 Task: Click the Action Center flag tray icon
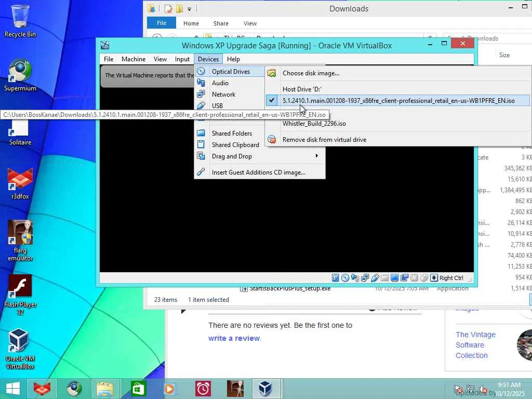pyautogui.click(x=458, y=390)
